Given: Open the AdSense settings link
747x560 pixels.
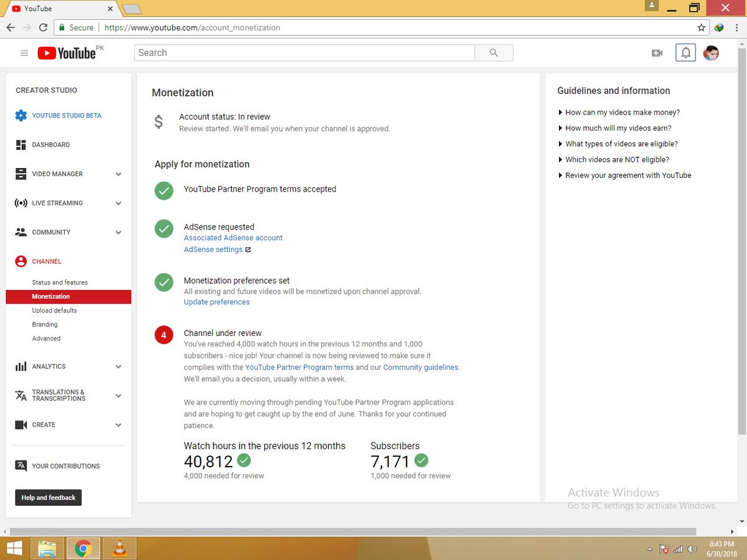Looking at the screenshot, I should click(213, 250).
